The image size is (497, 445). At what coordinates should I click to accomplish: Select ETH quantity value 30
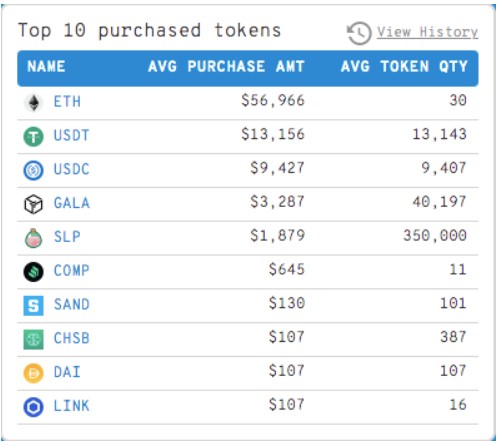point(458,101)
